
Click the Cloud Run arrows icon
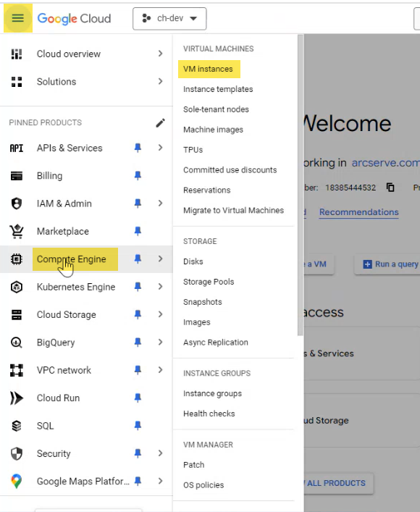17,398
